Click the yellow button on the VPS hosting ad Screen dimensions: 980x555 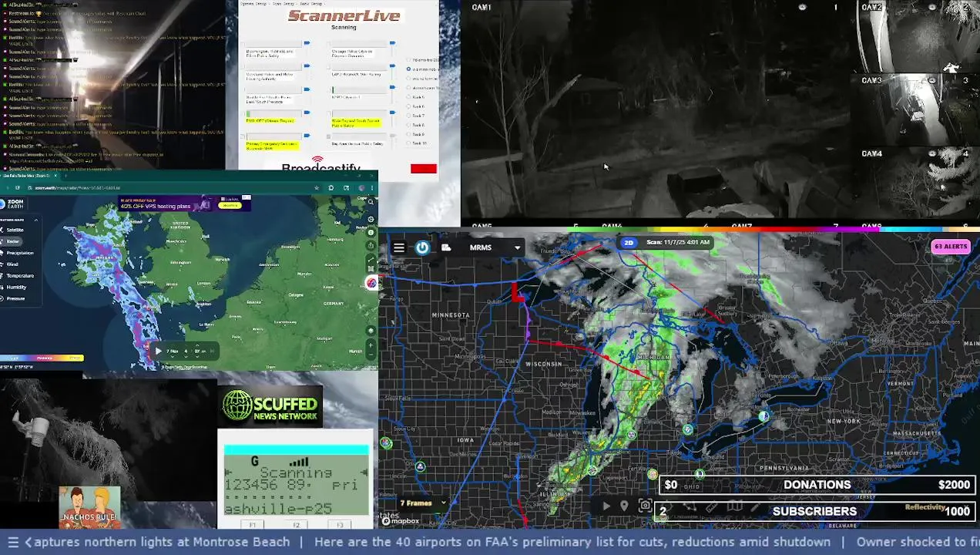click(230, 205)
